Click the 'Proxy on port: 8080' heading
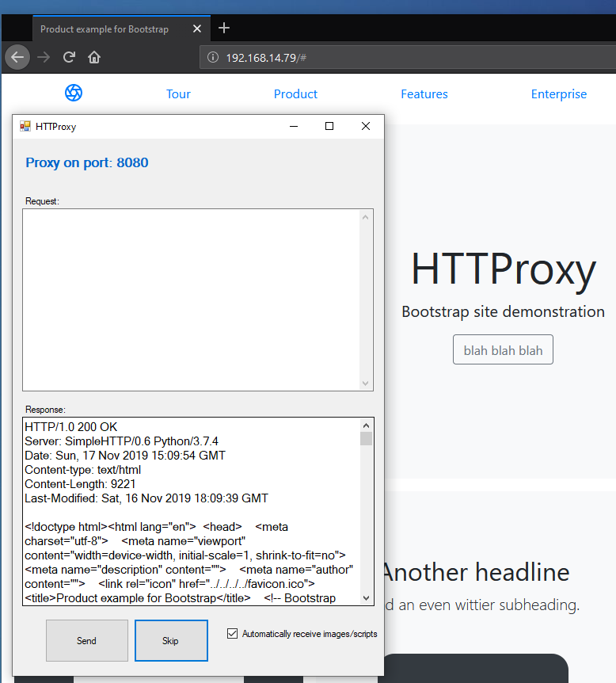616x683 pixels. click(86, 162)
